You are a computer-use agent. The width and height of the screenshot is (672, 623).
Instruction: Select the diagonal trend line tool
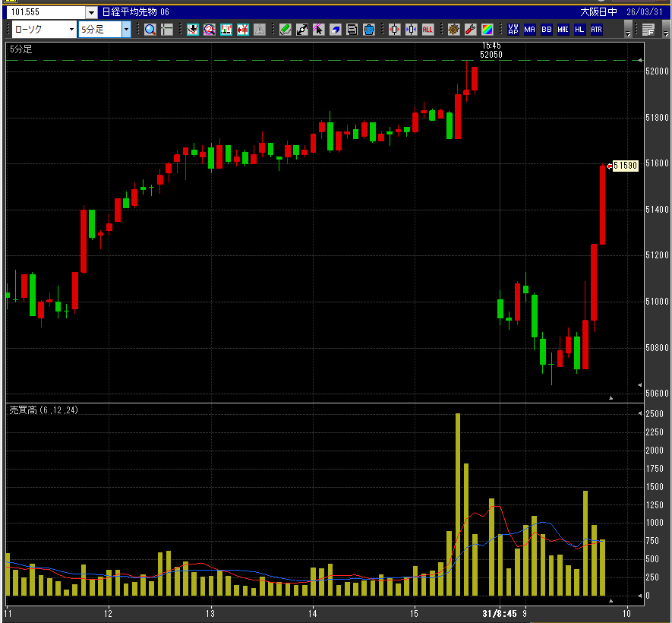[x=302, y=30]
